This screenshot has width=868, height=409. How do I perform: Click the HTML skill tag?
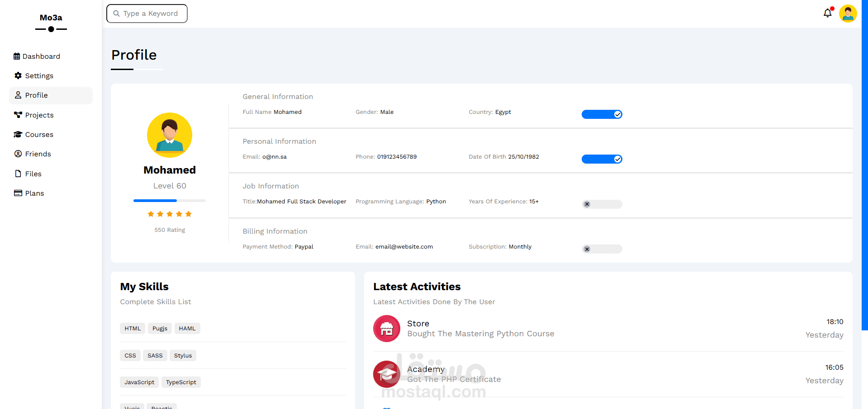click(133, 329)
